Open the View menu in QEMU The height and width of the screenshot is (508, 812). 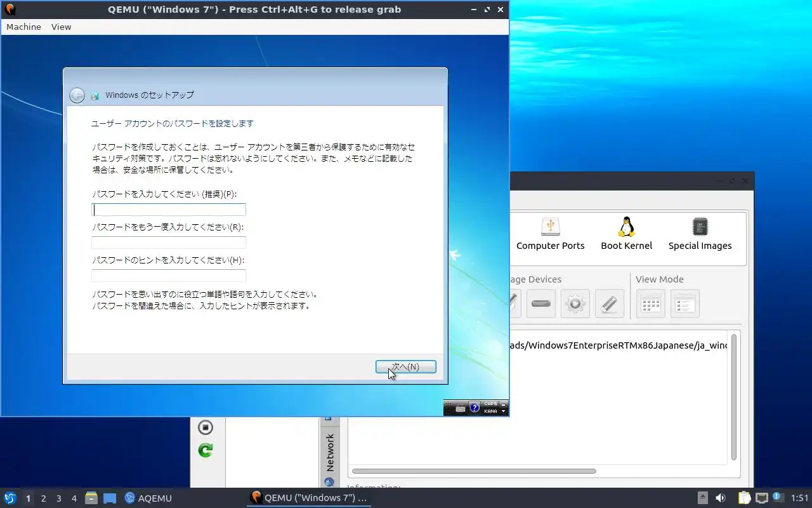tap(61, 27)
